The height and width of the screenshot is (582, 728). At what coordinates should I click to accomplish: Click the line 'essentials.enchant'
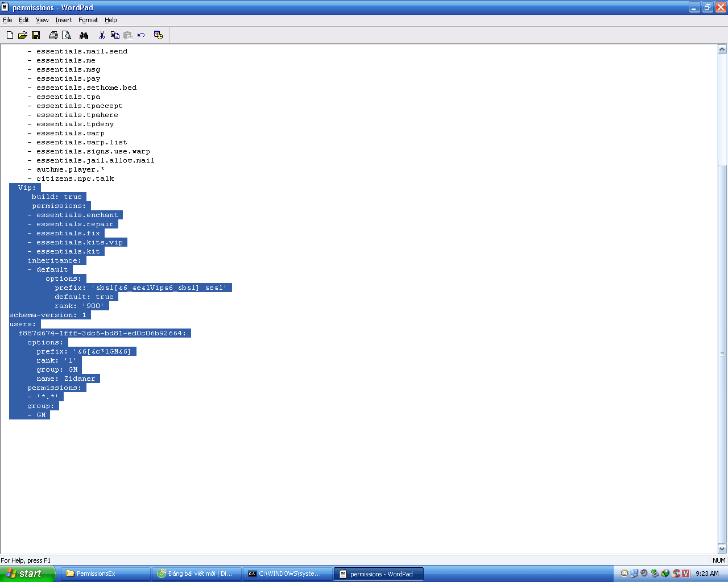[77, 215]
